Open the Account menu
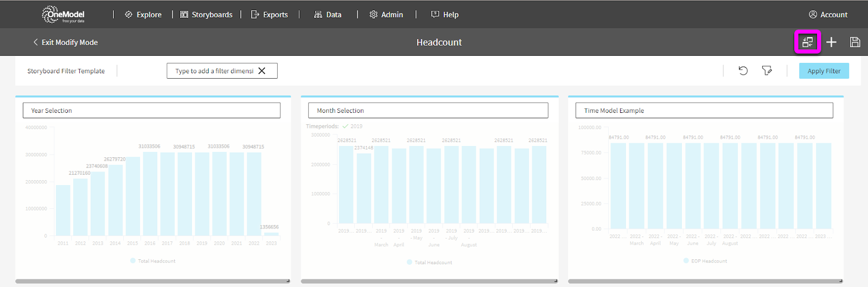The width and height of the screenshot is (868, 287). [x=828, y=15]
